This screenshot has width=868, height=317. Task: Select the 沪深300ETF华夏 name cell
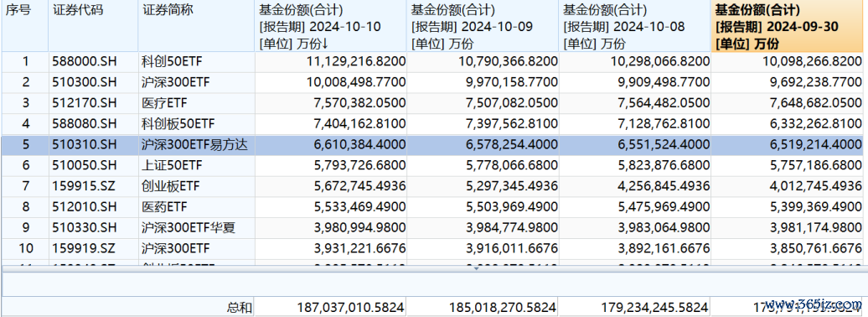click(197, 228)
